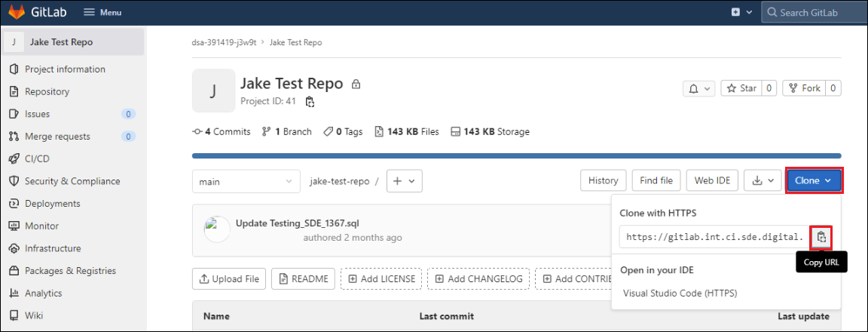Click the Infrastructure icon
The image size is (868, 332).
coord(14,248)
